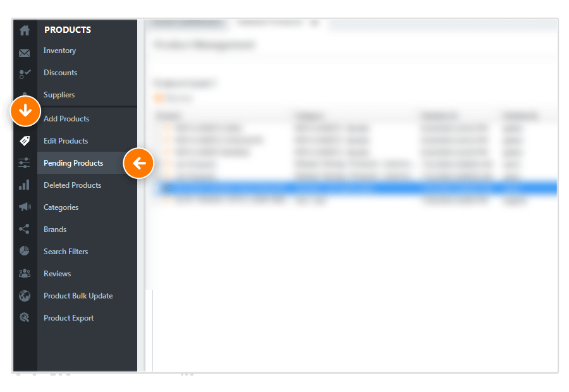Open the sliders settings icon

[24, 163]
